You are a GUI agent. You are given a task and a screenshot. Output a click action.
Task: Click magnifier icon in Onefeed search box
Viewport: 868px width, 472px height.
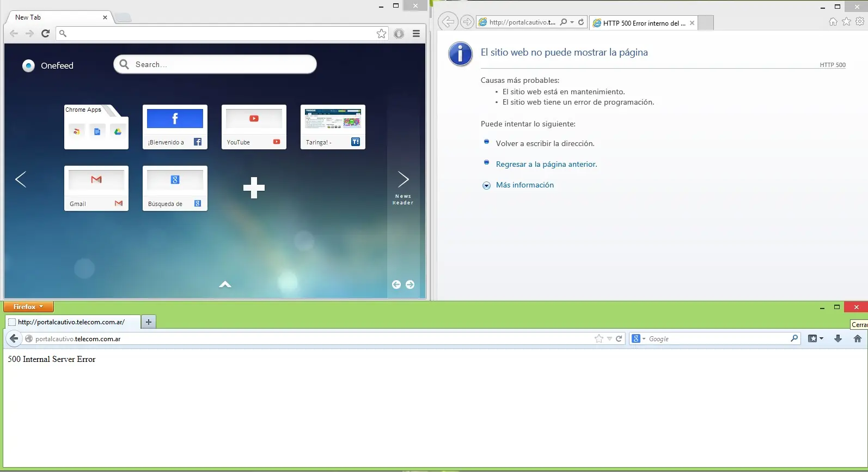click(x=124, y=64)
